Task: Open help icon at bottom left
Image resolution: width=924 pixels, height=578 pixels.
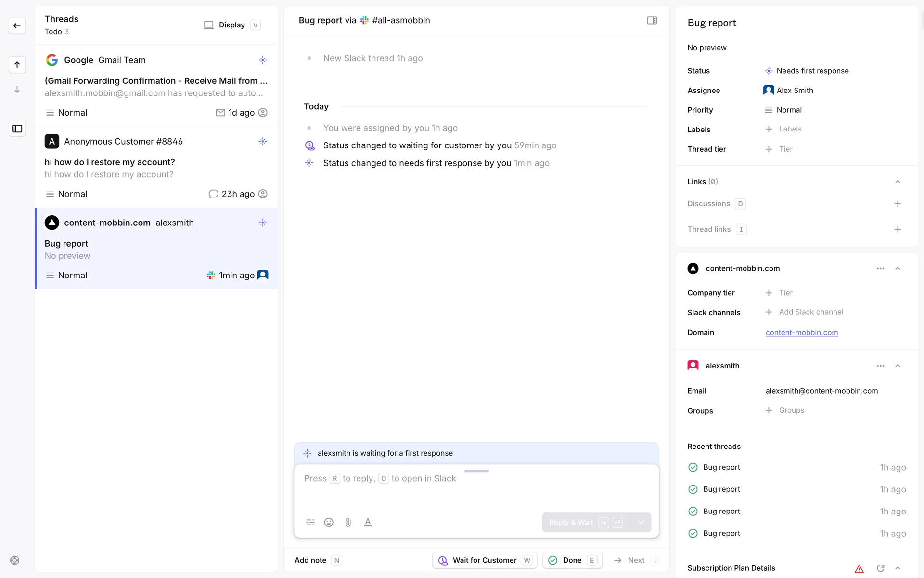Action: pyautogui.click(x=15, y=560)
